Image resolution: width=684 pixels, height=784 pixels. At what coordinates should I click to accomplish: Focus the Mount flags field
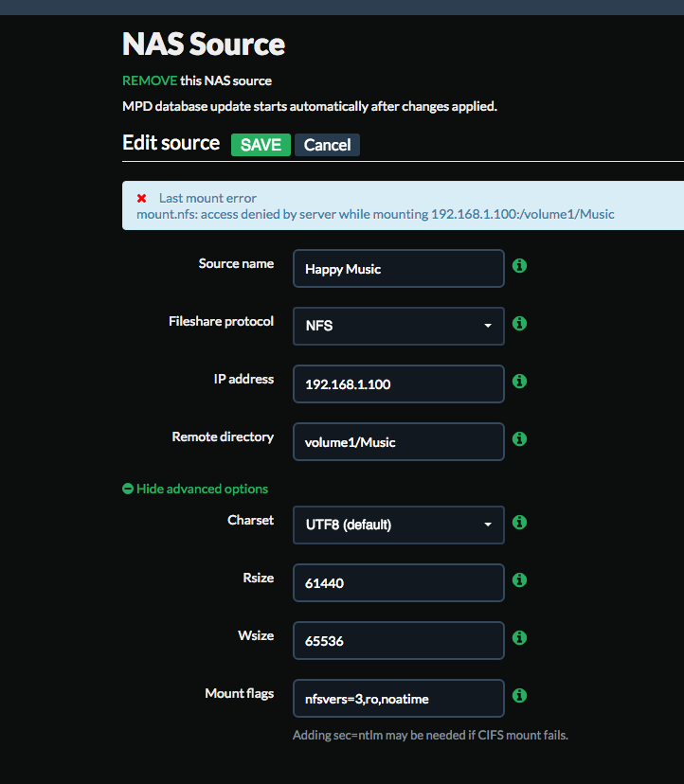click(398, 699)
